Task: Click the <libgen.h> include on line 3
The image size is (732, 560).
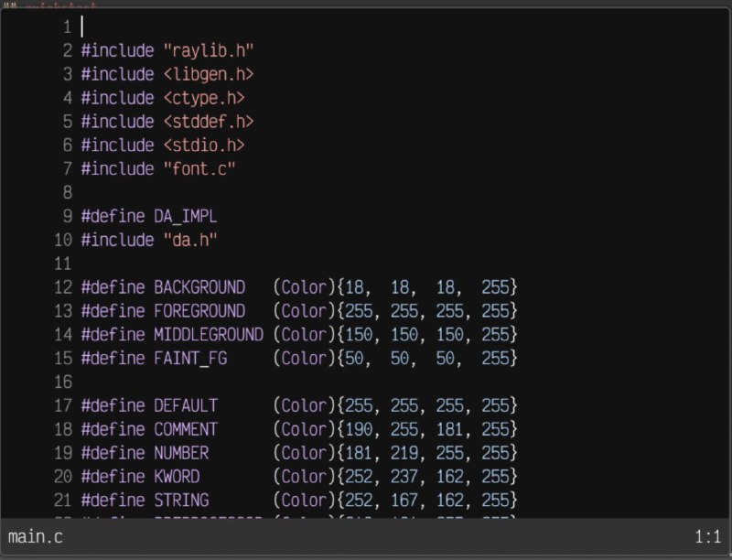Action: click(x=209, y=74)
